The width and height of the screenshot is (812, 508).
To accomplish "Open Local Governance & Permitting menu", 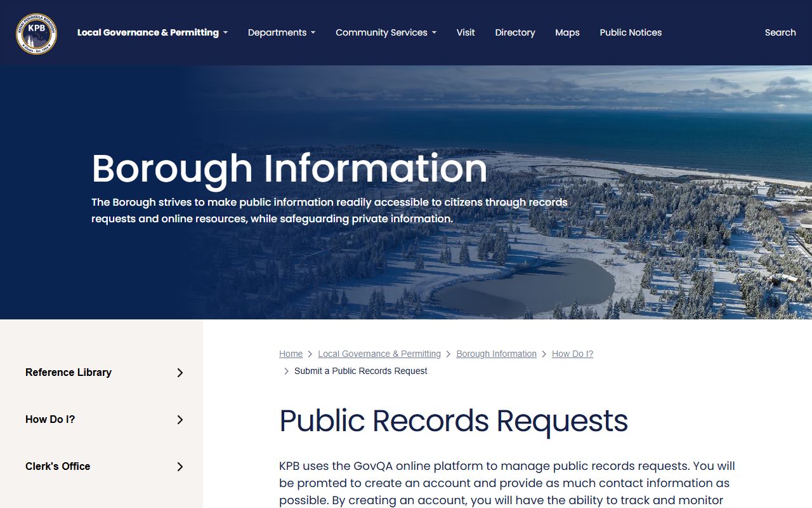I will pos(152,32).
